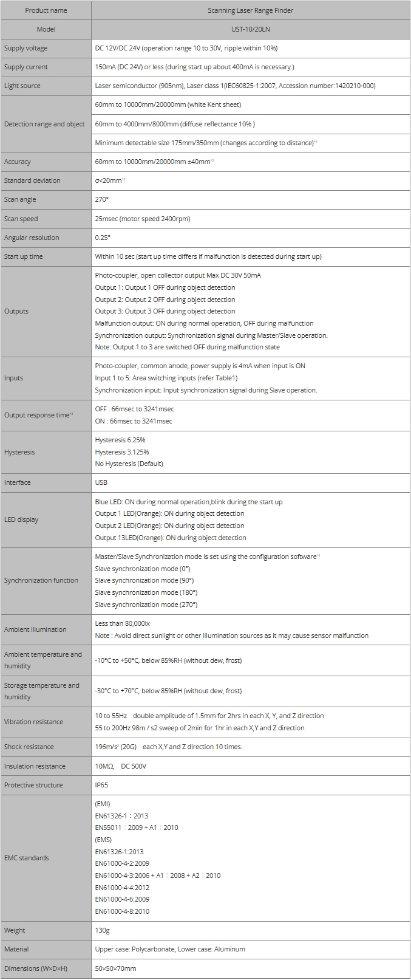Screen dimensions: 411x980
Task: Click the Blue LED description line
Action: point(188,502)
